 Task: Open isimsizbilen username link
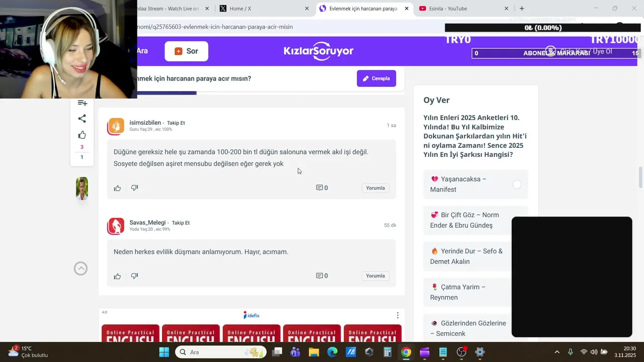(145, 123)
